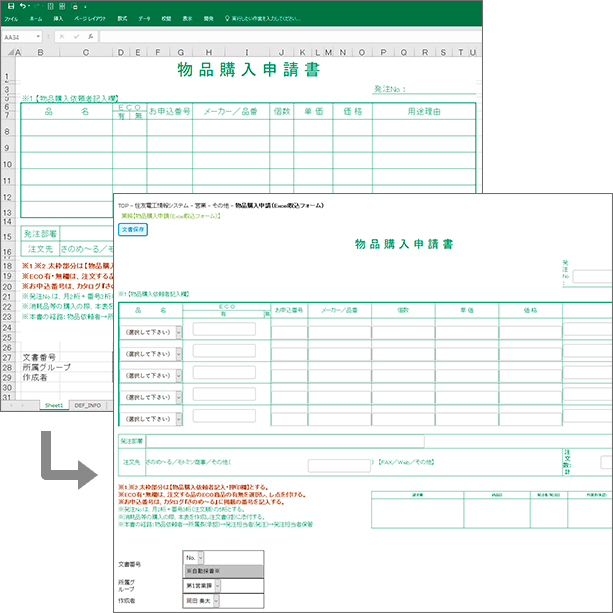Viewport: 613px width, 613px height.
Task: Click the Redo arrow in Excel's title bar
Action: (x=38, y=6)
